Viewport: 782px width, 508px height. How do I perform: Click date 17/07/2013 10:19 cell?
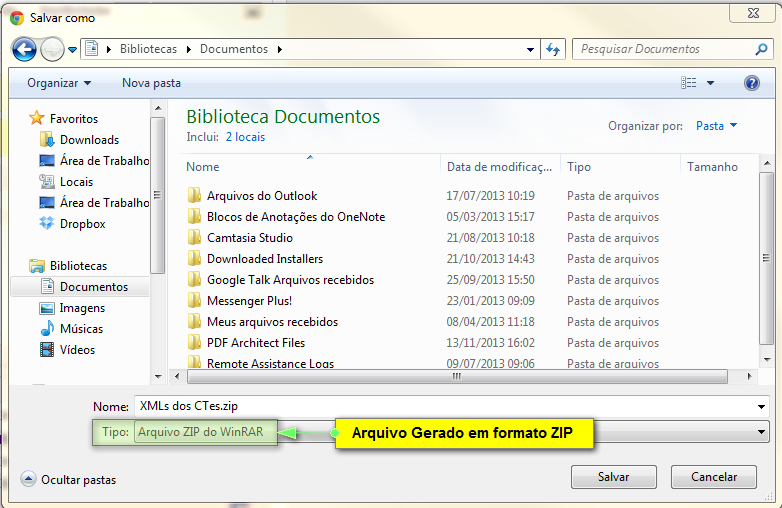(x=490, y=195)
